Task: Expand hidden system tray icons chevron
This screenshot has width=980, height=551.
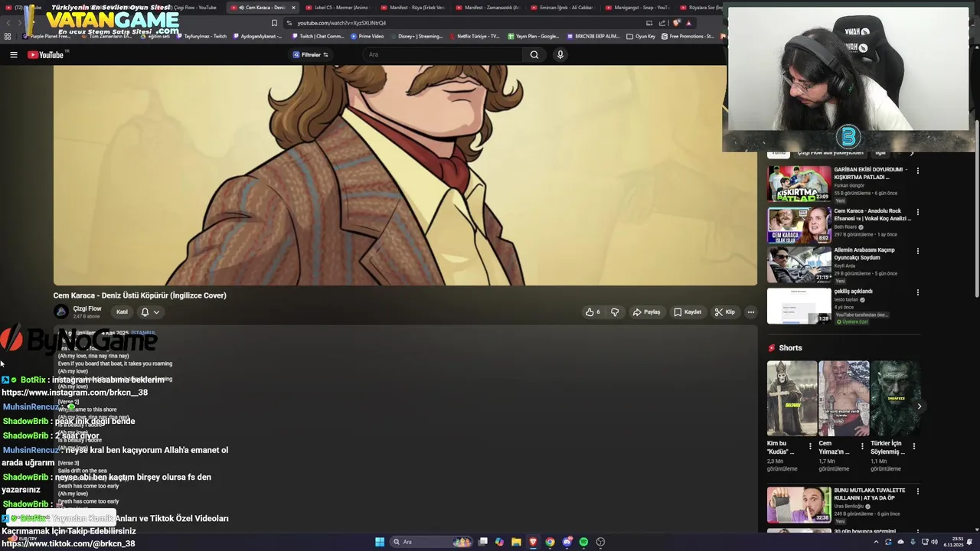Action: pos(876,542)
